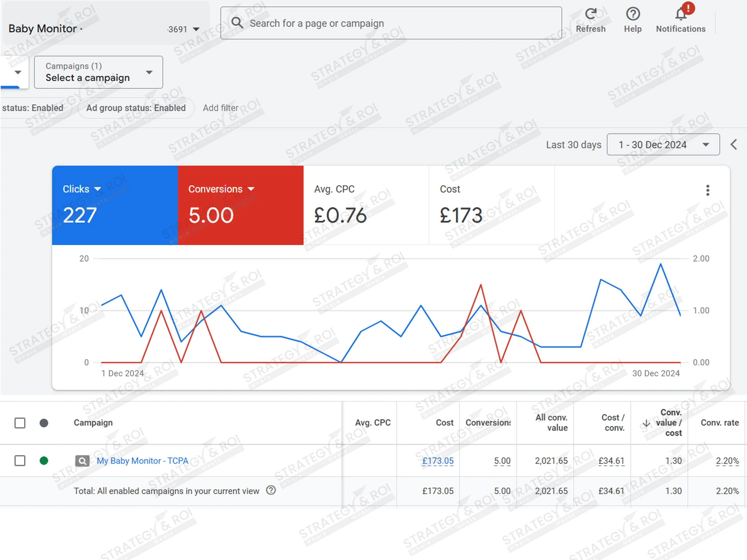Click the Refresh icon

click(x=591, y=15)
